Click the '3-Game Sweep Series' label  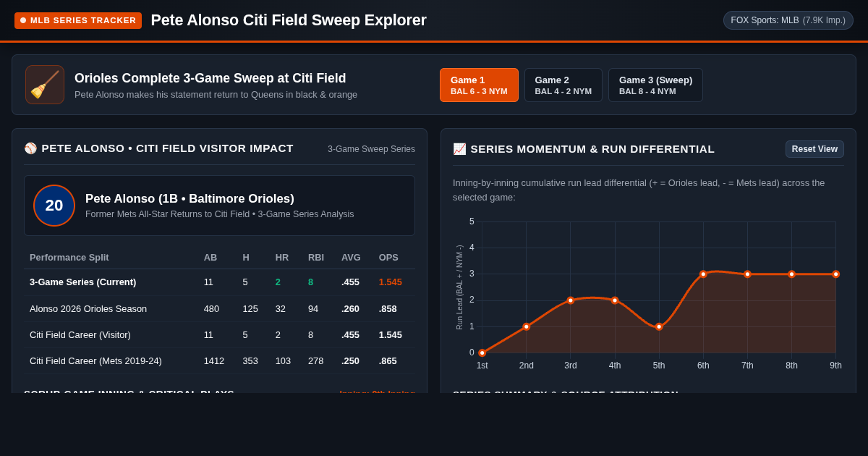371,149
